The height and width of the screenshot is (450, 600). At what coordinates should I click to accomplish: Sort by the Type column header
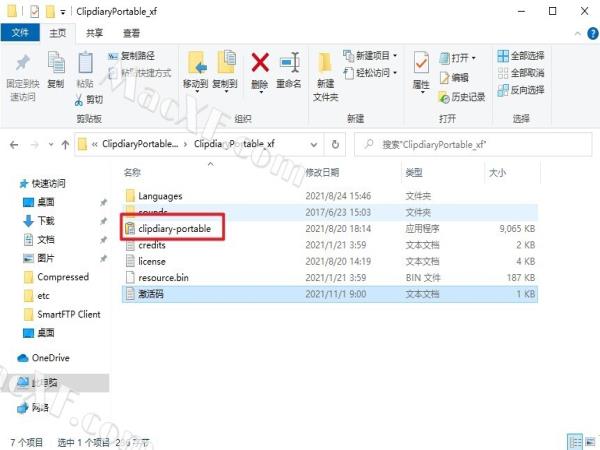(x=414, y=173)
